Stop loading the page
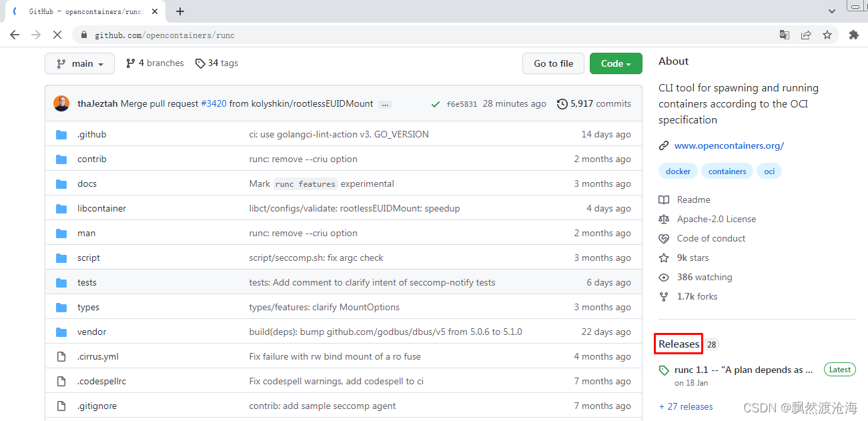The width and height of the screenshot is (868, 421). 57,35
